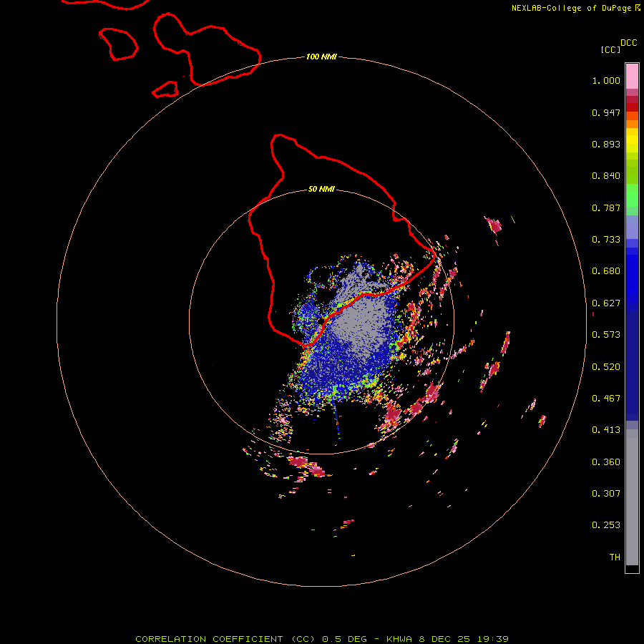Click the 0.947 color scale value
644x644 pixels.
point(606,112)
